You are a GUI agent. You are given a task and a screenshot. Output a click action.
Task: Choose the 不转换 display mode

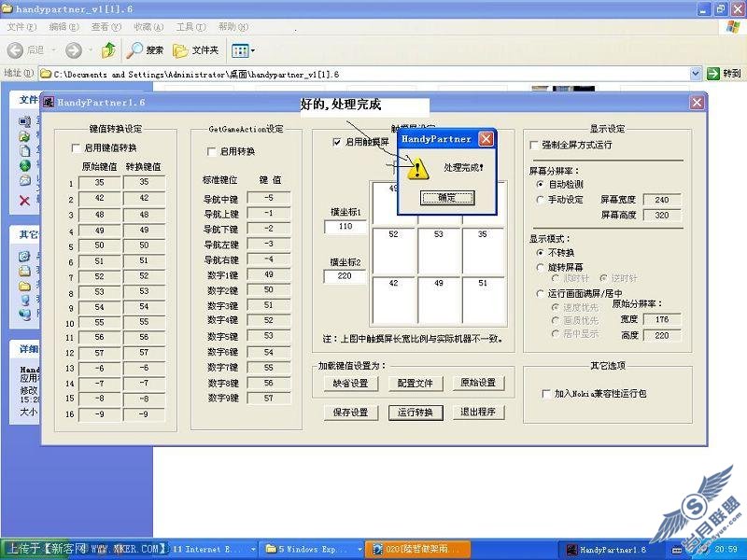coord(540,252)
